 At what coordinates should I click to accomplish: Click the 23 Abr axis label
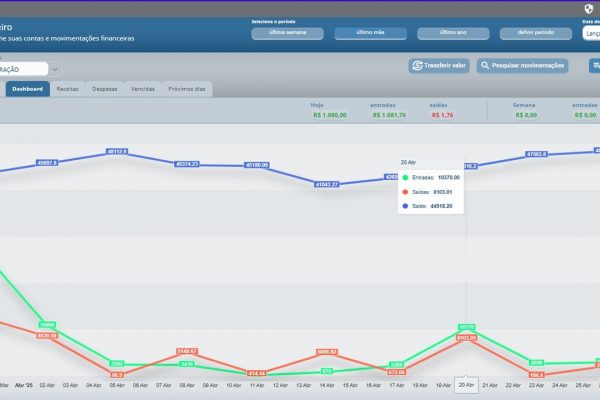pyautogui.click(x=536, y=385)
